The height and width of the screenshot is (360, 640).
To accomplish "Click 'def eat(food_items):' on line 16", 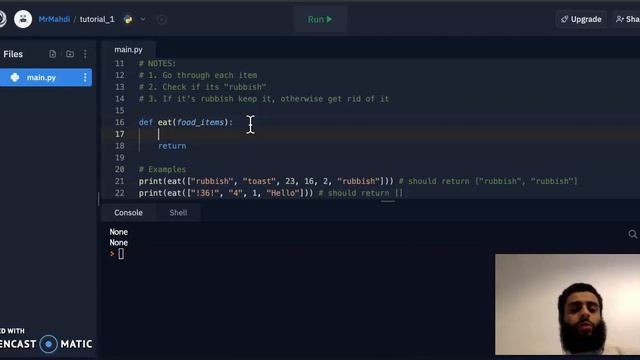I will tap(186, 122).
